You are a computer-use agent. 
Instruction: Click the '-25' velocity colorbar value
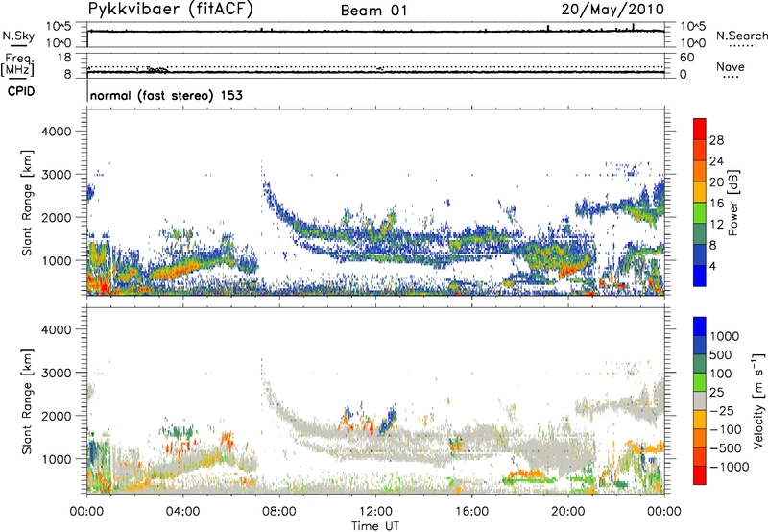click(x=721, y=411)
